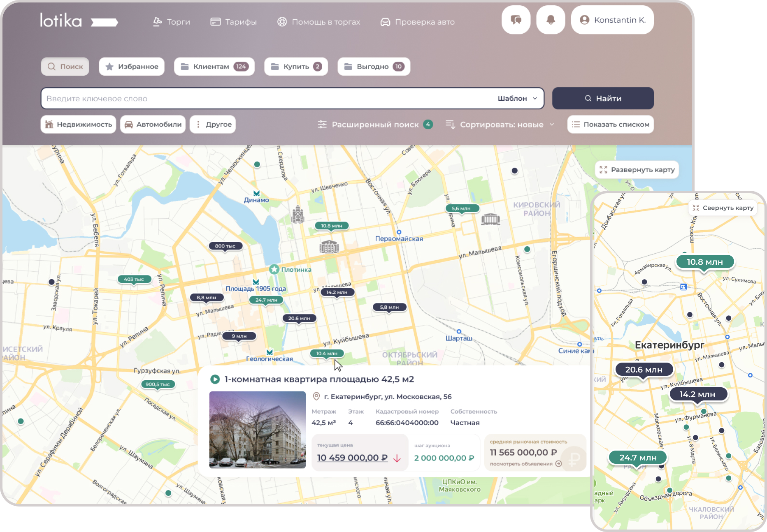Filter by Недвижимость category

78,124
